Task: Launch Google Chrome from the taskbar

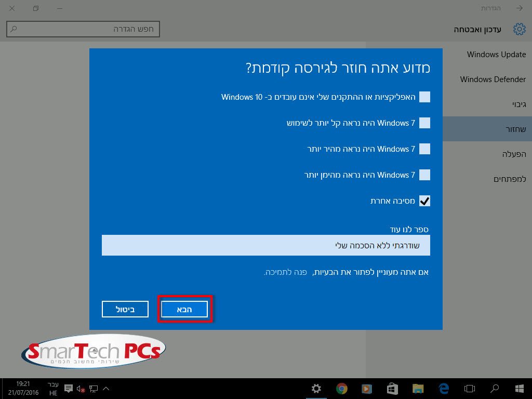Action: [342, 389]
